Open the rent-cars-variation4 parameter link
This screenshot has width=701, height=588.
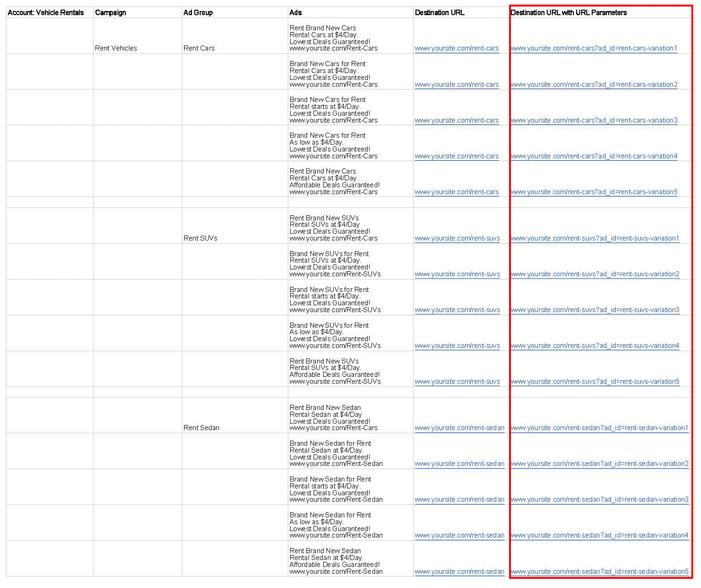tap(594, 156)
